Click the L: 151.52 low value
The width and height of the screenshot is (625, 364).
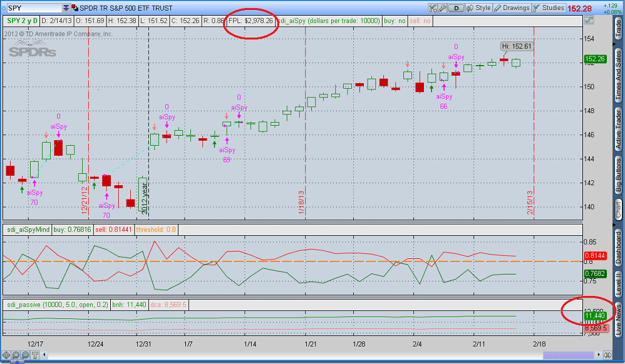pos(154,21)
